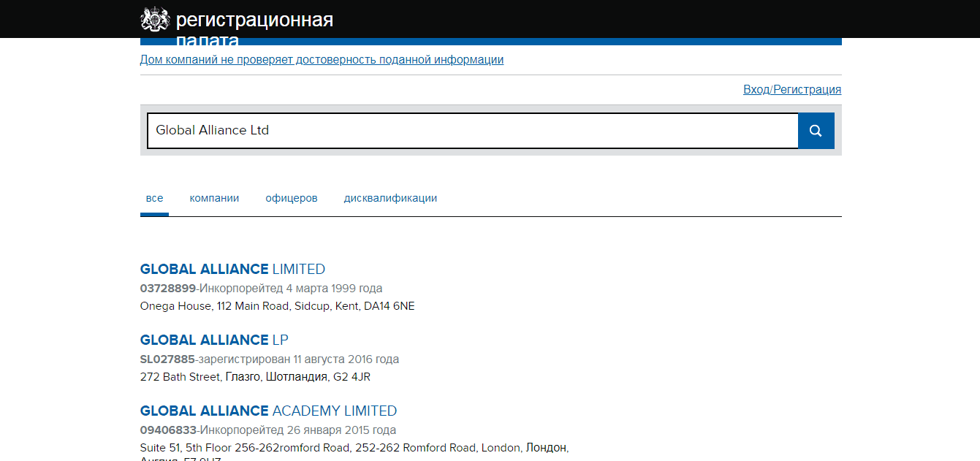Viewport: 980px width, 461px height.
Task: Focus the search field containing 'Global Alliance Ltd'
Action: coord(472,131)
